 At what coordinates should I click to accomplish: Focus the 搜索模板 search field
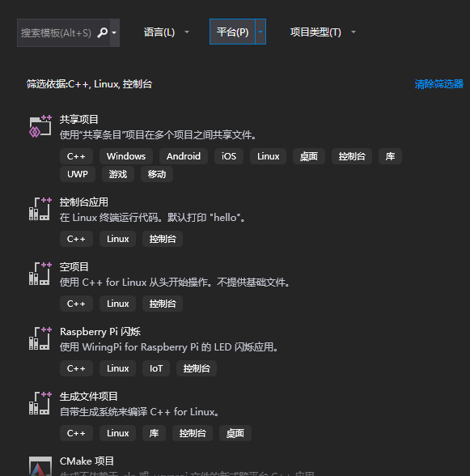pos(57,32)
